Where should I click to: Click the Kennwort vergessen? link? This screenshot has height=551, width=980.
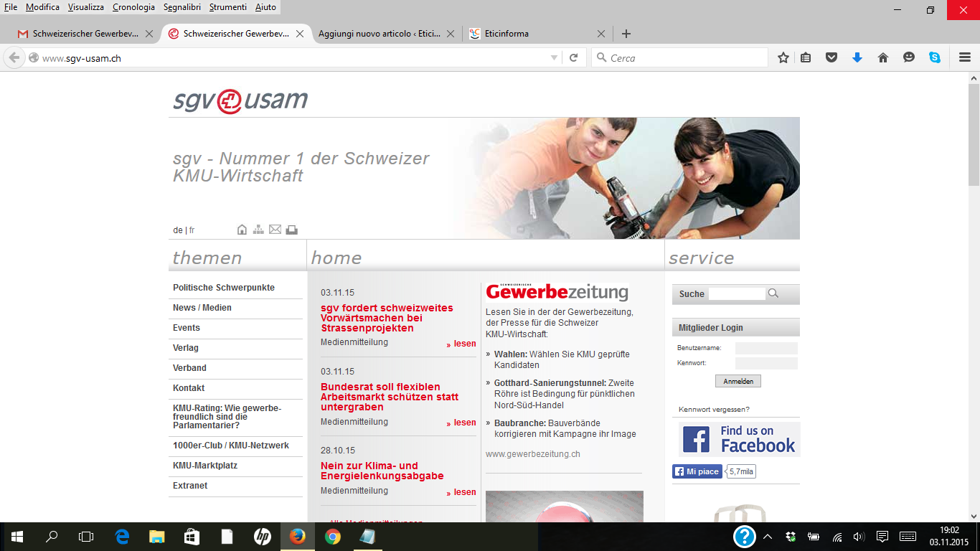(x=714, y=410)
